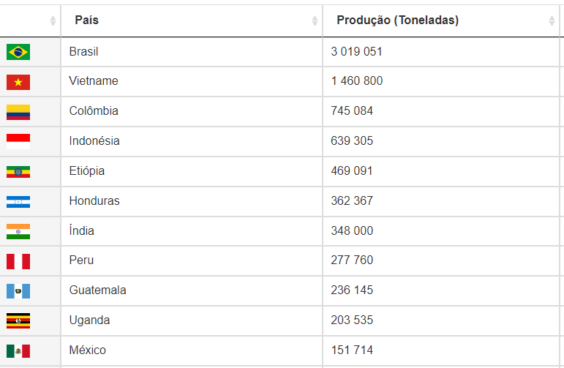Click the País column header label
This screenshot has width=564, height=368.
(x=87, y=20)
